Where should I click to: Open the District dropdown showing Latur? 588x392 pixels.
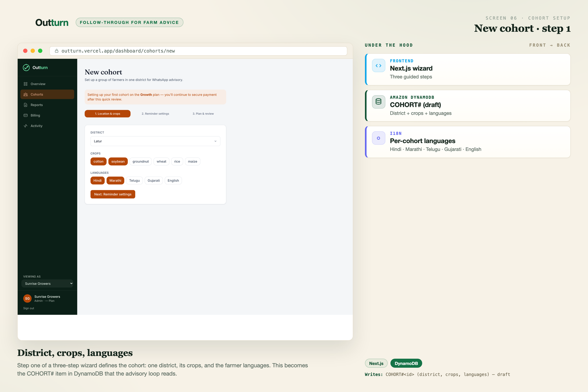pyautogui.click(x=155, y=141)
